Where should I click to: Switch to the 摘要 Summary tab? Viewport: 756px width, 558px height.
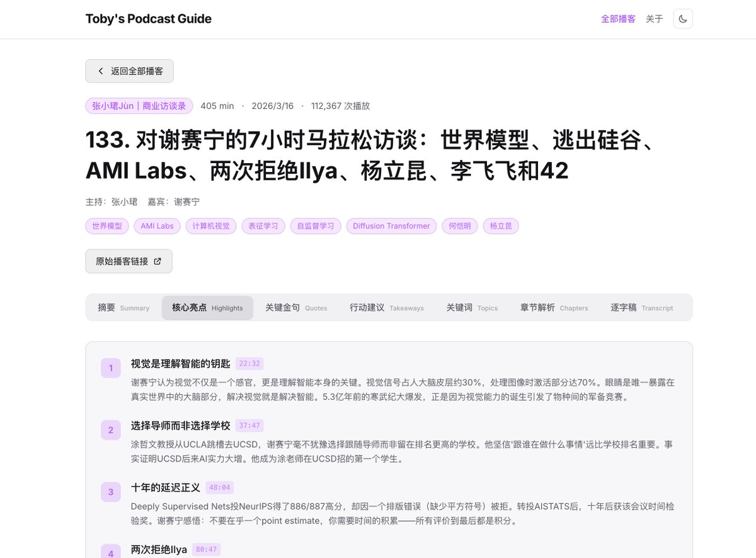[123, 308]
